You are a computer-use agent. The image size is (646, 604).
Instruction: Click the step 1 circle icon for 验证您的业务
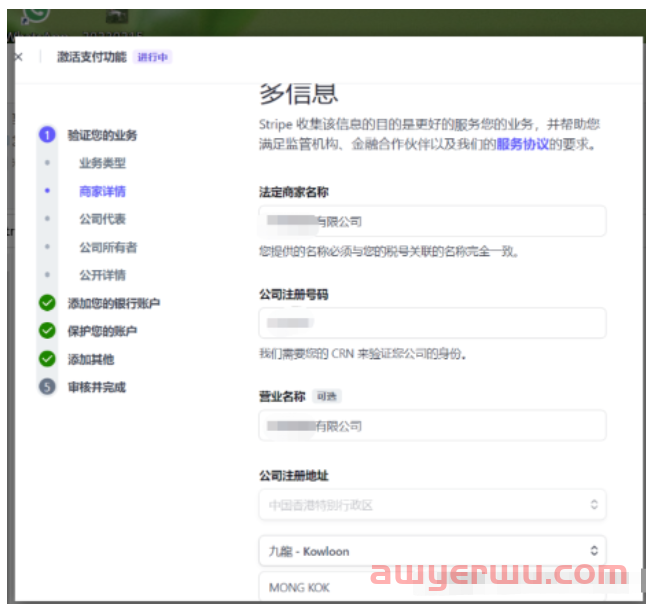coord(47,135)
